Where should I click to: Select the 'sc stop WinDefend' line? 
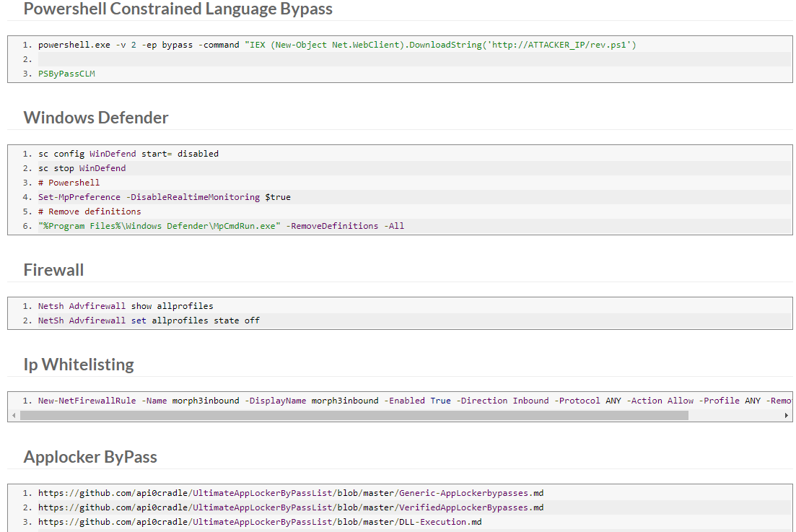[x=82, y=168]
